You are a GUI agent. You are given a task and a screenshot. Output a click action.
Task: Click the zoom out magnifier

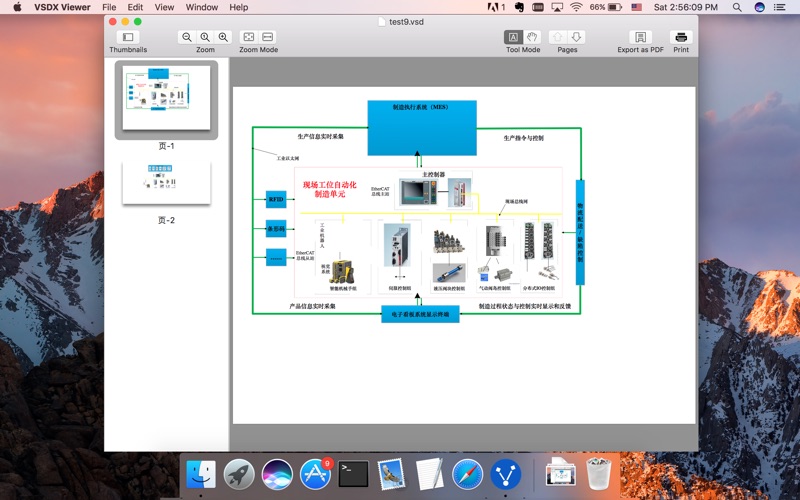click(x=187, y=37)
